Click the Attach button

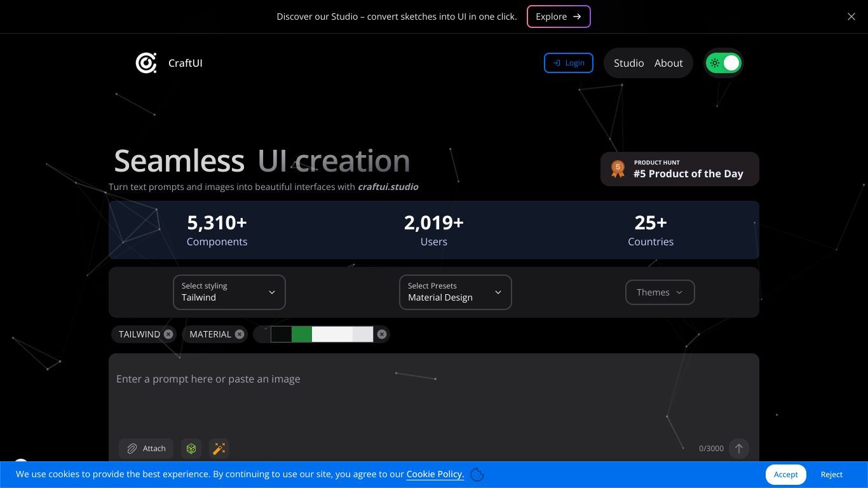146,449
